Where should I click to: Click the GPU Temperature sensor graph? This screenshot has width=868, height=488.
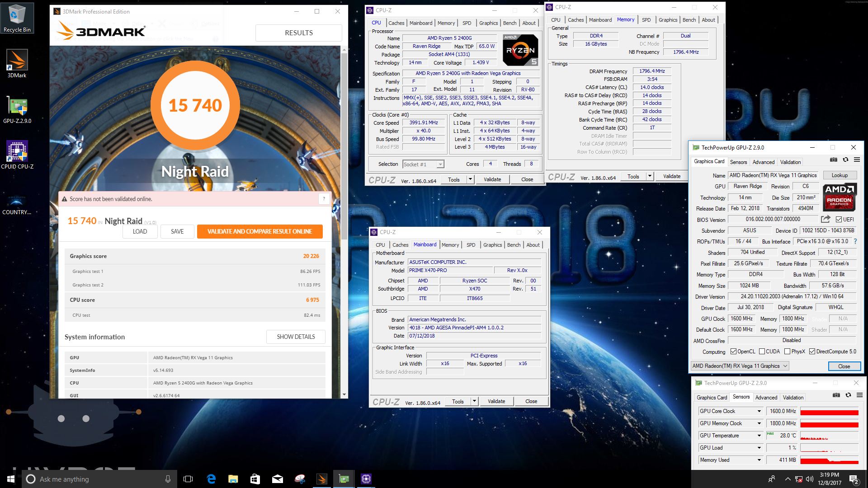[x=829, y=436]
